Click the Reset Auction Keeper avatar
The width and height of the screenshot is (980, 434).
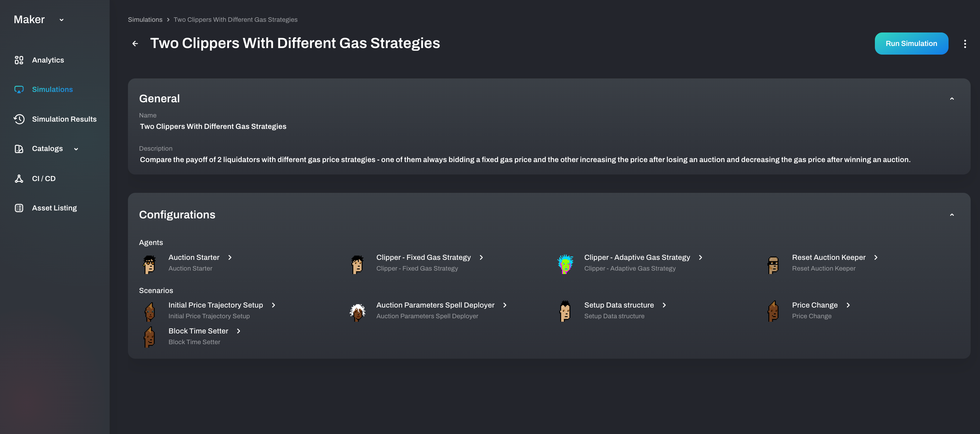[x=773, y=264]
